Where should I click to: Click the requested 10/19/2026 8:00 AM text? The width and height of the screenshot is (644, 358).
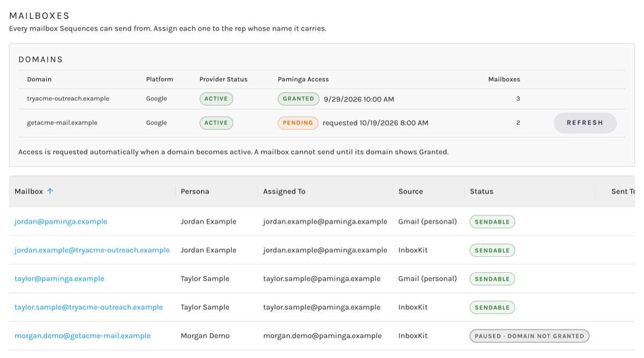click(375, 123)
